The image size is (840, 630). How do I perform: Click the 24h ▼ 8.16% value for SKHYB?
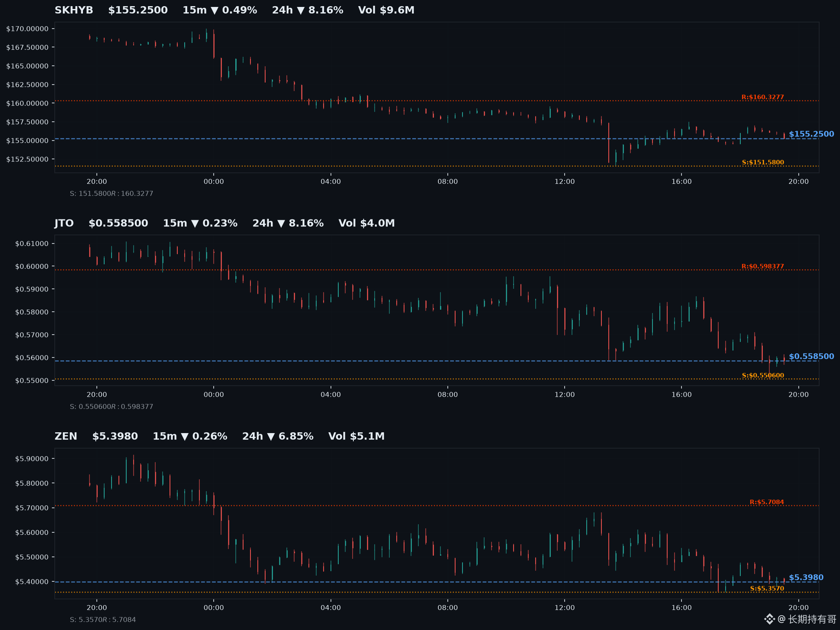tap(308, 10)
